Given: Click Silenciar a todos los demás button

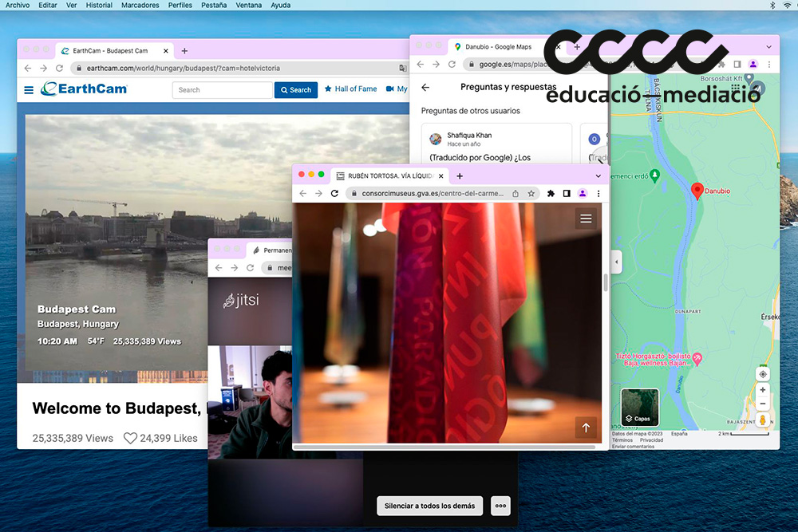Looking at the screenshot, I should click(x=429, y=506).
